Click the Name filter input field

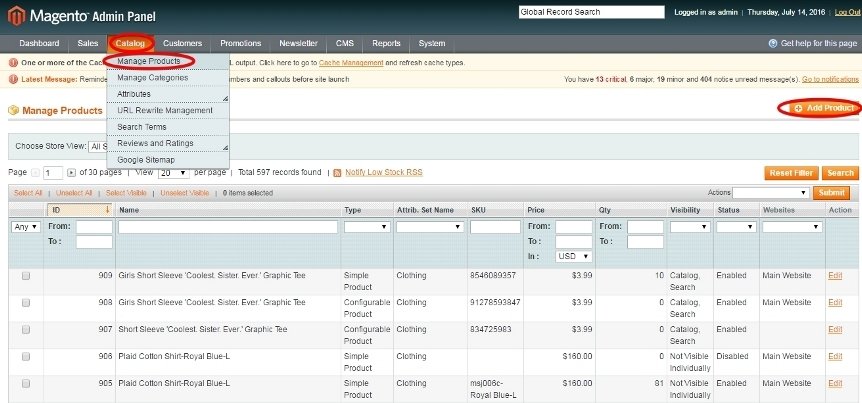[x=228, y=227]
